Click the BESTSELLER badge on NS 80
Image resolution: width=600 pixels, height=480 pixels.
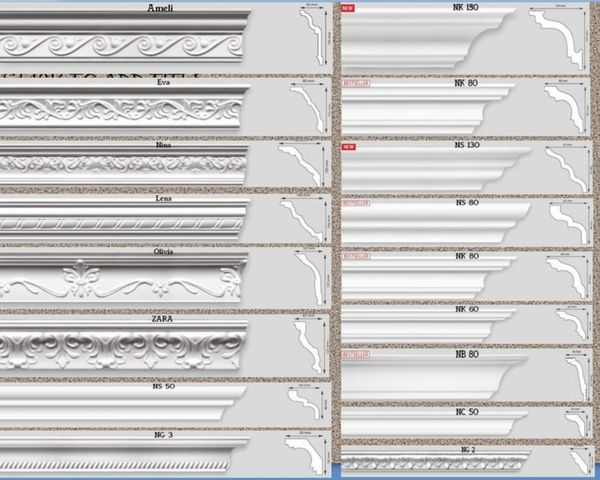tap(356, 203)
